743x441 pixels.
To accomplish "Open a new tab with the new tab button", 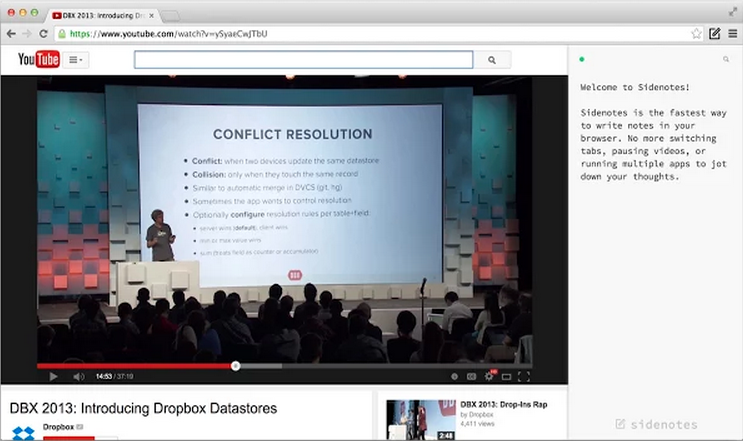I will (x=171, y=16).
